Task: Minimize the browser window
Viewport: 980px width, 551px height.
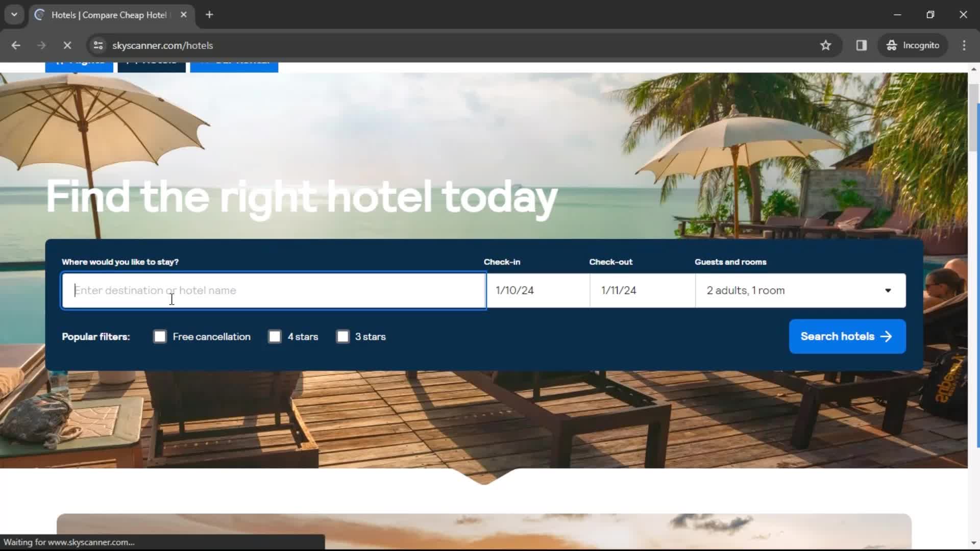Action: [x=897, y=15]
